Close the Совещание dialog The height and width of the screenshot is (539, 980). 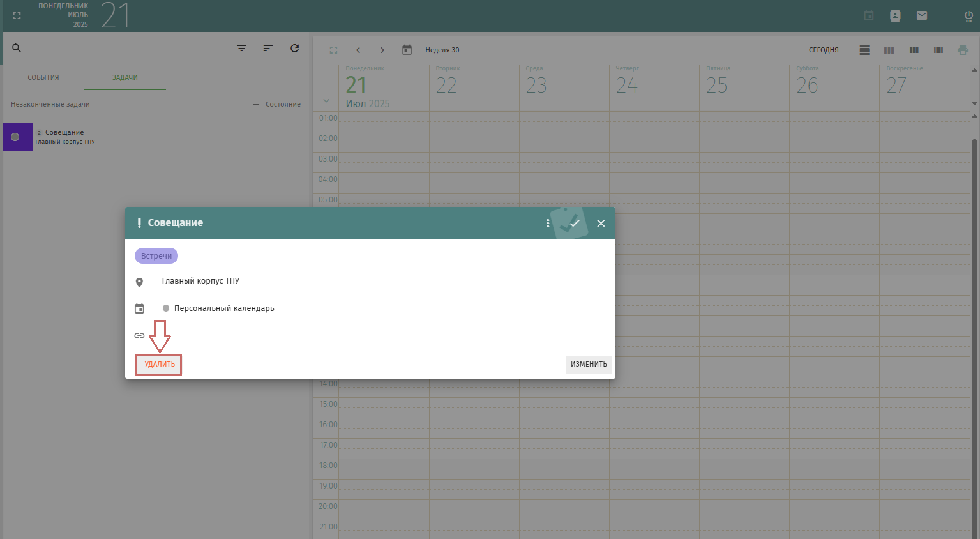coord(601,223)
